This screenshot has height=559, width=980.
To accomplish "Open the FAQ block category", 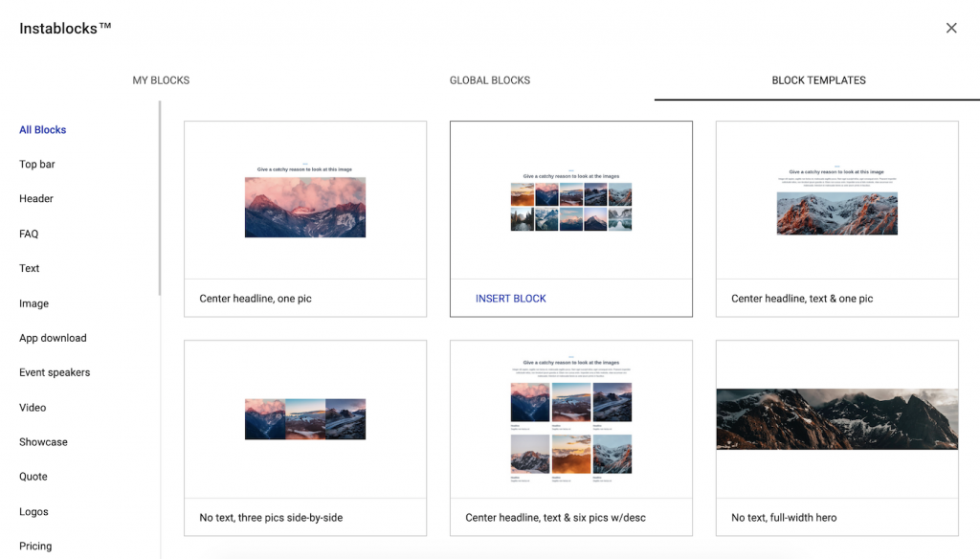I will pos(29,233).
